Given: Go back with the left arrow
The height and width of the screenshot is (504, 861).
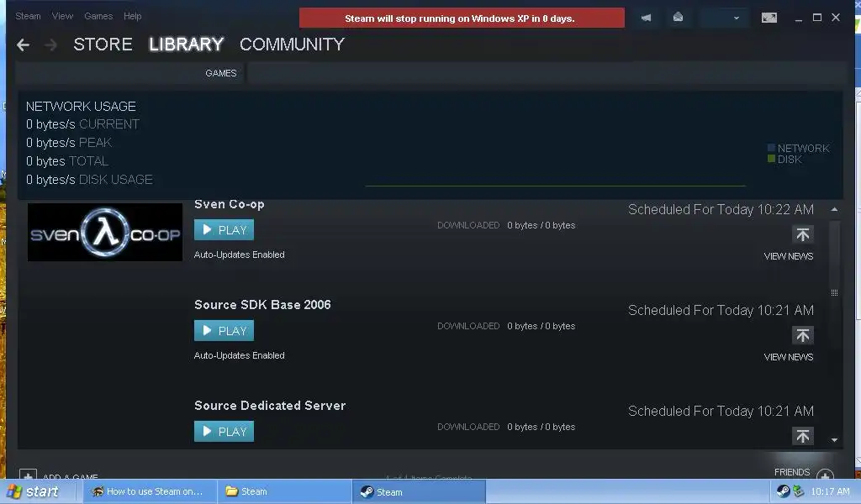Looking at the screenshot, I should 23,45.
